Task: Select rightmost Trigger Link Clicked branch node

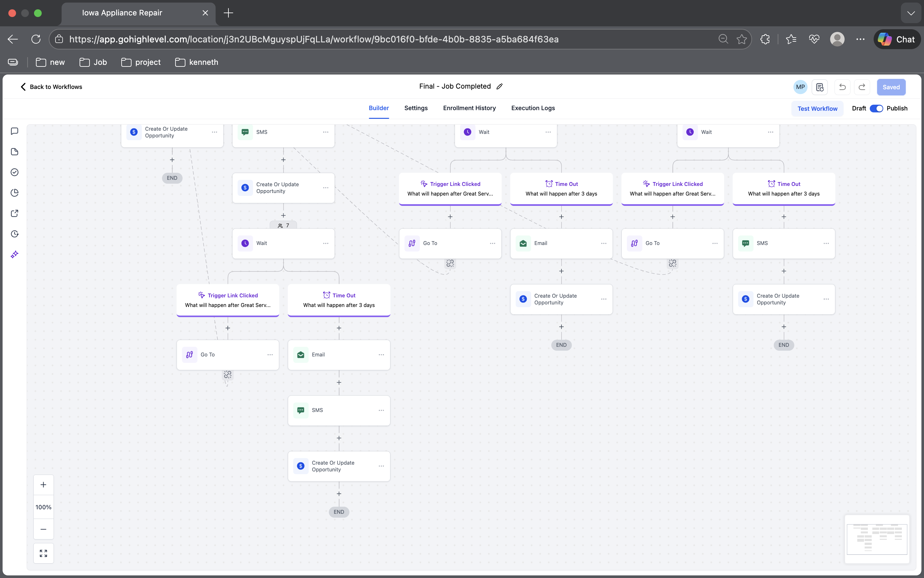Action: tap(672, 189)
